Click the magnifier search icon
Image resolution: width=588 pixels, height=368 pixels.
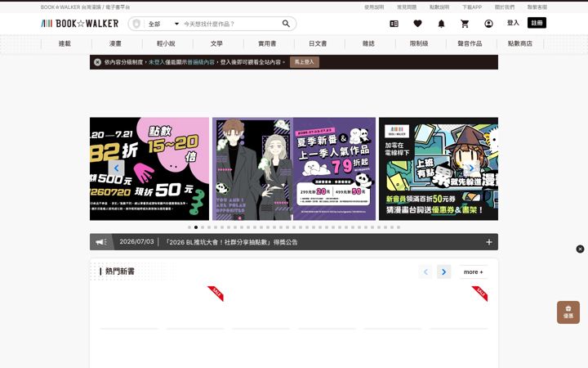[286, 24]
